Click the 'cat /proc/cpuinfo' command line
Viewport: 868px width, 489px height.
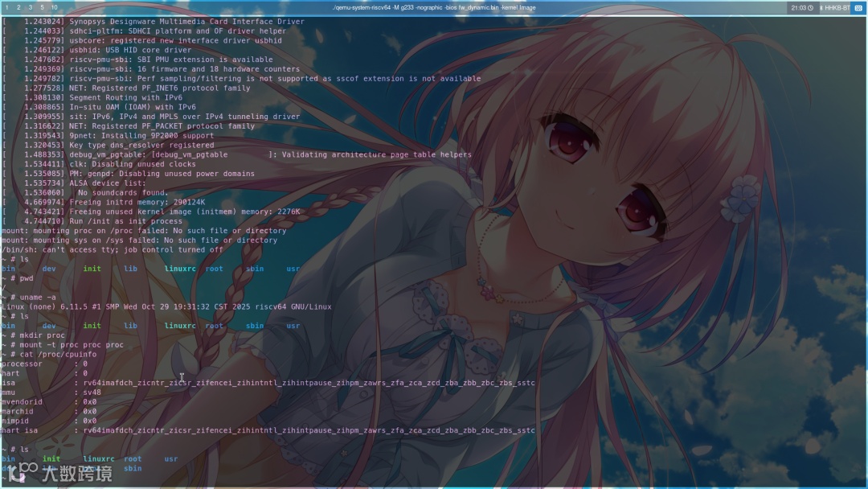(x=49, y=355)
